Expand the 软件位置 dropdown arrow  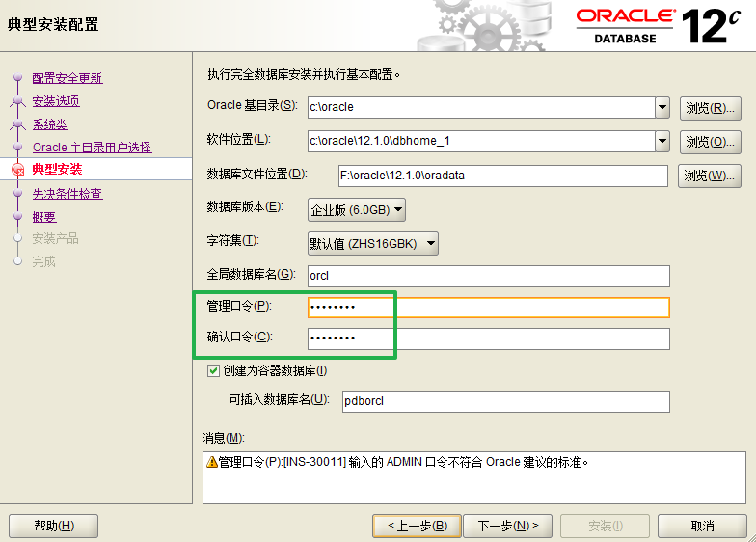662,141
